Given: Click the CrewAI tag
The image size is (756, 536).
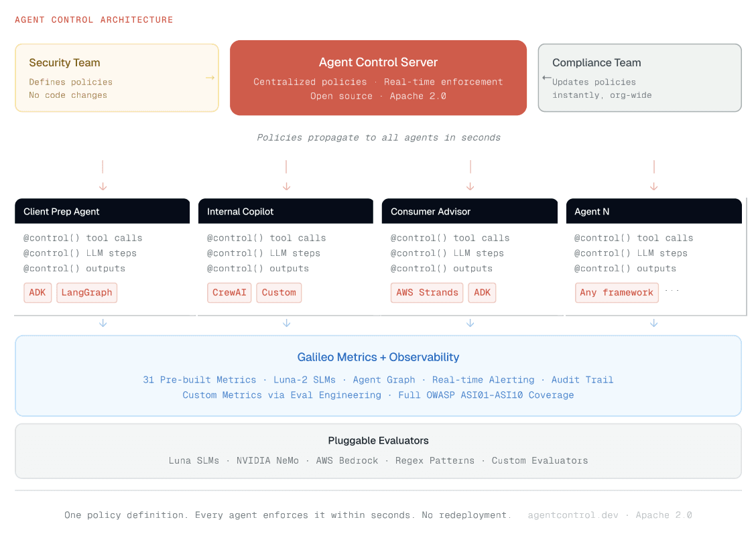Looking at the screenshot, I should pyautogui.click(x=229, y=293).
